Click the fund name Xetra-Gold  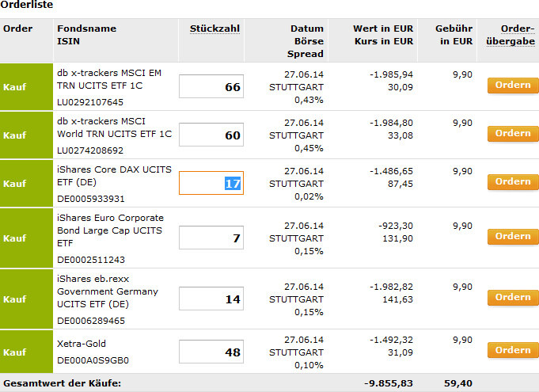(x=82, y=344)
